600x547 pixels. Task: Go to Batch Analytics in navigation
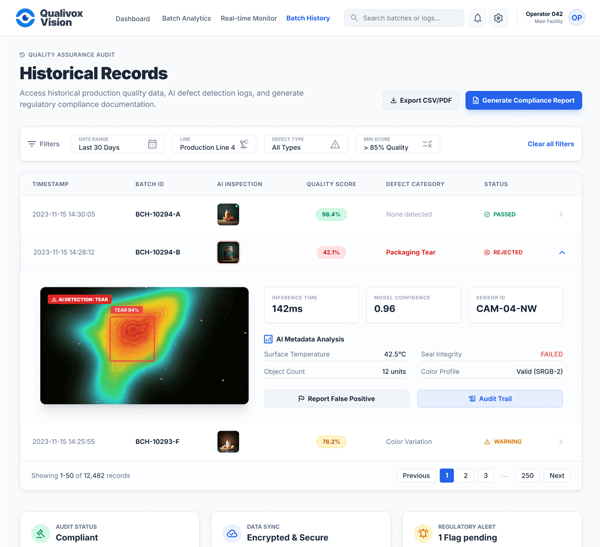(186, 18)
